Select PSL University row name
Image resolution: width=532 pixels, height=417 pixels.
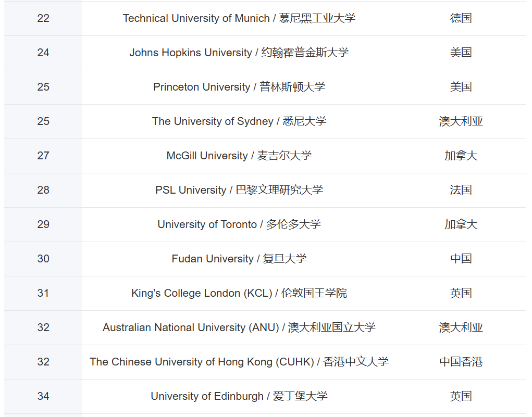[x=239, y=190]
